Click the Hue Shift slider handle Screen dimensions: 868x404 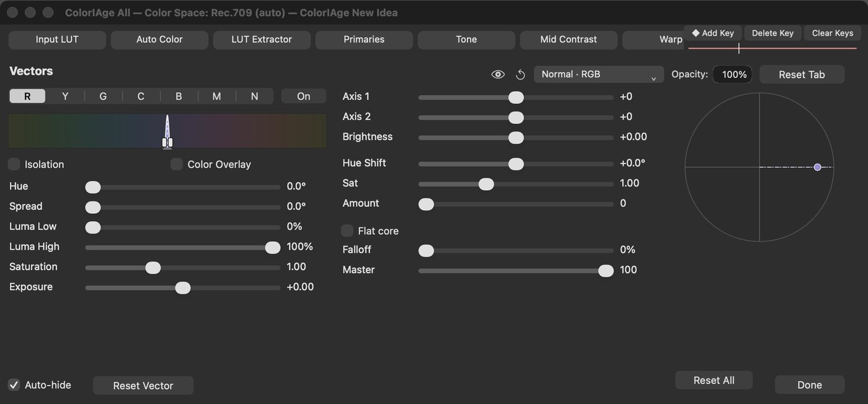(x=516, y=164)
